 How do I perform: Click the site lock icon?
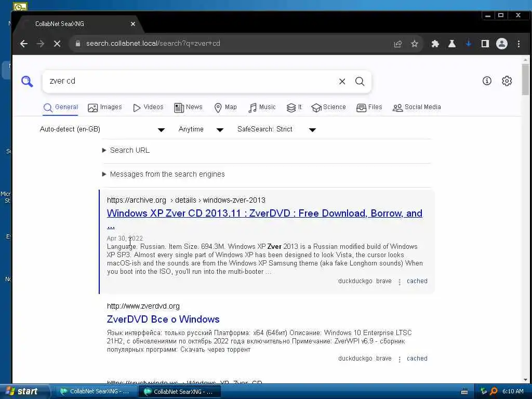[78, 44]
